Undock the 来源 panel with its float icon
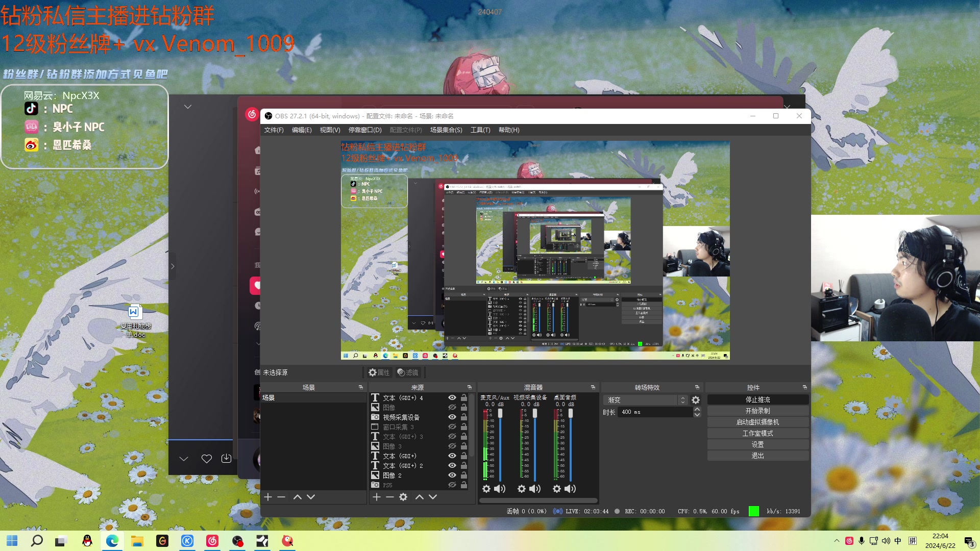The image size is (980, 551). [470, 387]
